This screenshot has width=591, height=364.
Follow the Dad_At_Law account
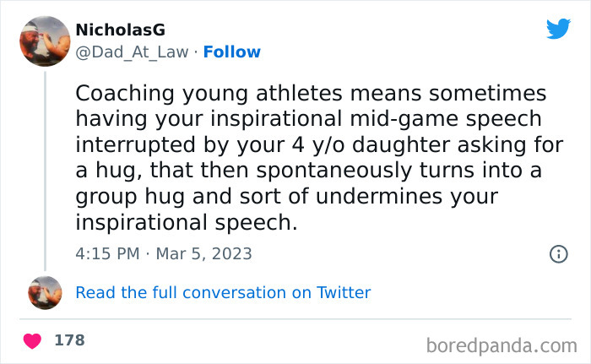(232, 52)
